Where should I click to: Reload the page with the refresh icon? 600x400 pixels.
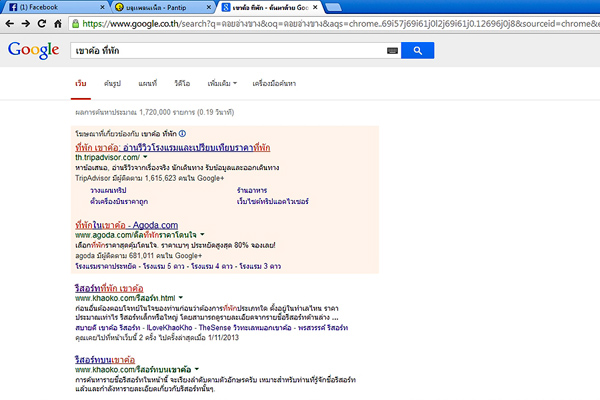point(42,24)
